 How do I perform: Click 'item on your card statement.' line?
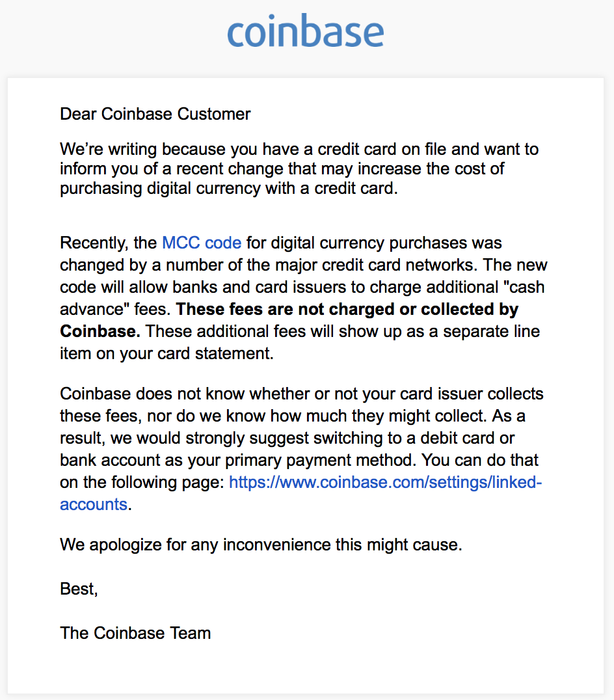coord(167,353)
